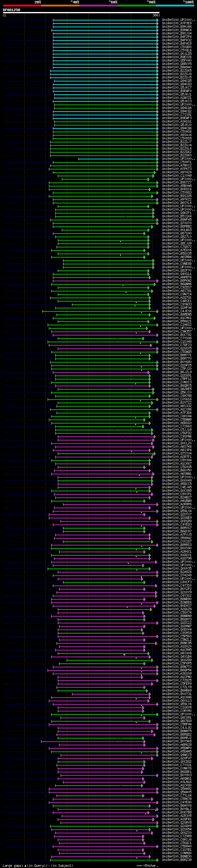The width and height of the screenshot is (197, 868).
Task: Pick hit label UniRef100_C9NE88
Action: [176, 264]
